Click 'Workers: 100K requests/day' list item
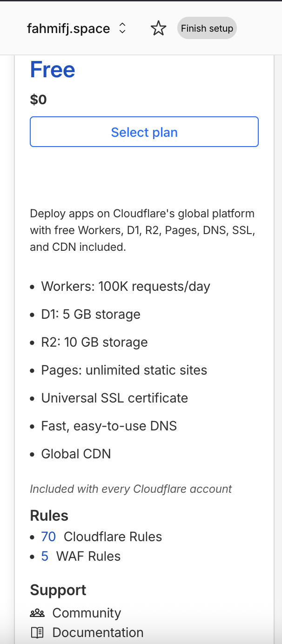 click(x=126, y=286)
